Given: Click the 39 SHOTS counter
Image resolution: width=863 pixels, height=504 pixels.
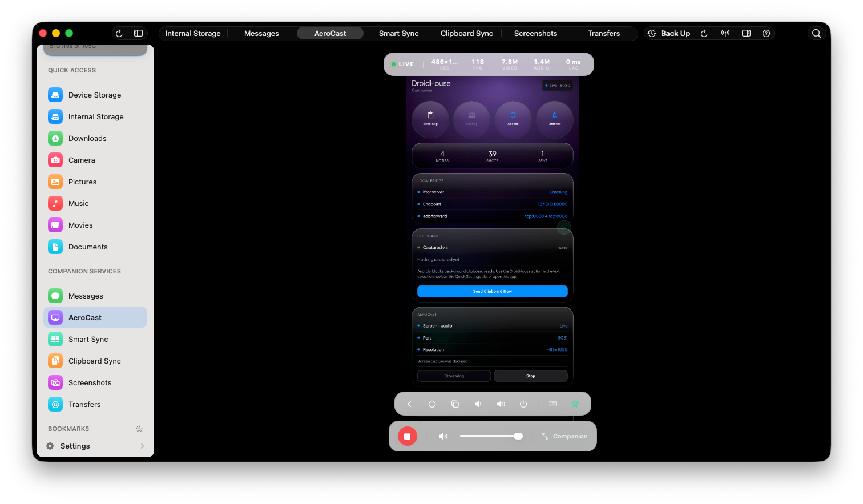Looking at the screenshot, I should 493,156.
